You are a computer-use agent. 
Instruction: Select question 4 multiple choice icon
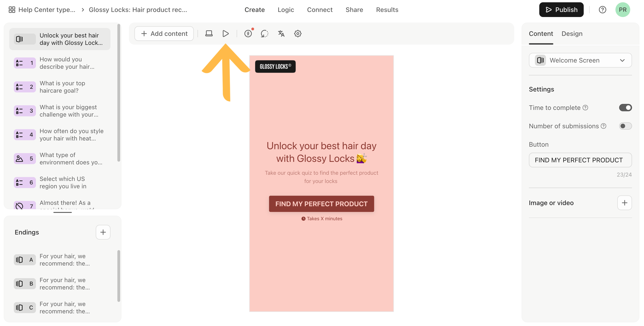25,135
